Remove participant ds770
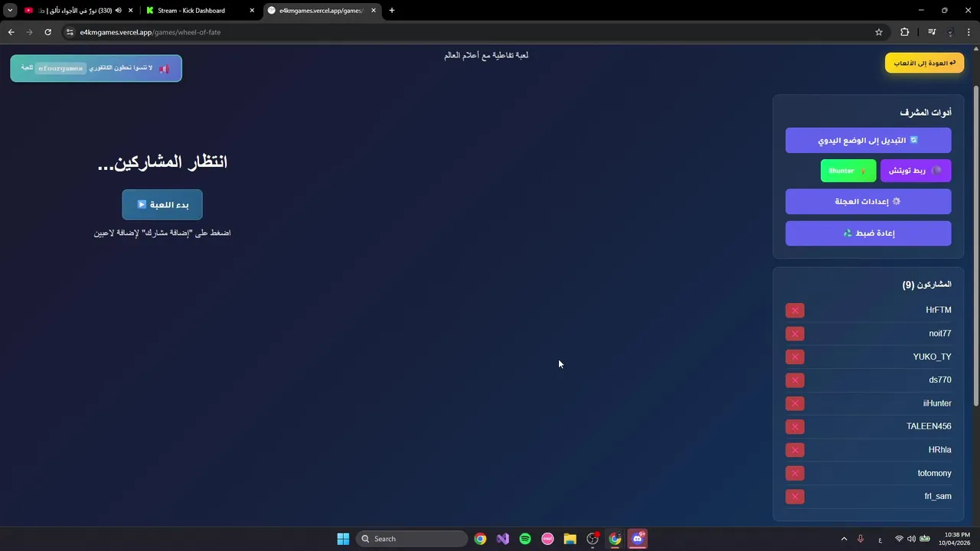 pos(795,380)
